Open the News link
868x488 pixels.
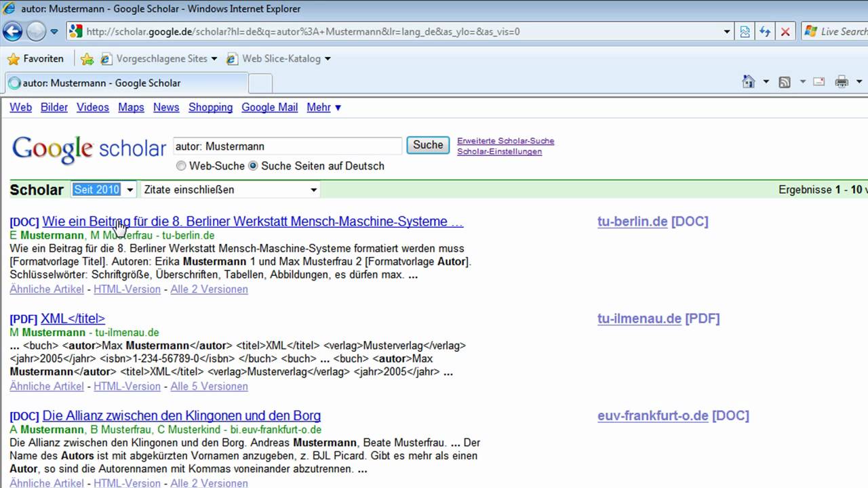(166, 107)
